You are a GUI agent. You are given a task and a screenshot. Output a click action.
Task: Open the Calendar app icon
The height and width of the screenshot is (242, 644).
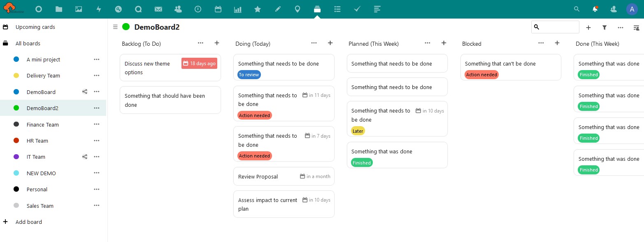[218, 9]
